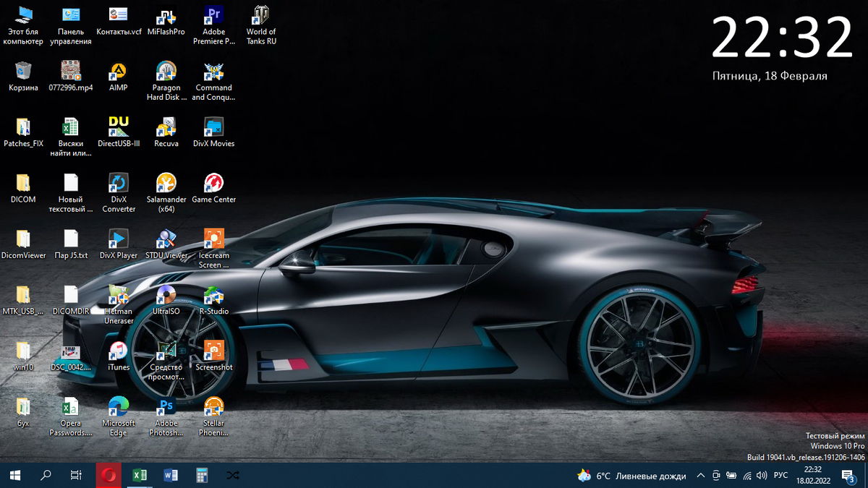Image resolution: width=868 pixels, height=488 pixels.
Task: Open Панель управления desktop shortcut
Action: pos(71,26)
